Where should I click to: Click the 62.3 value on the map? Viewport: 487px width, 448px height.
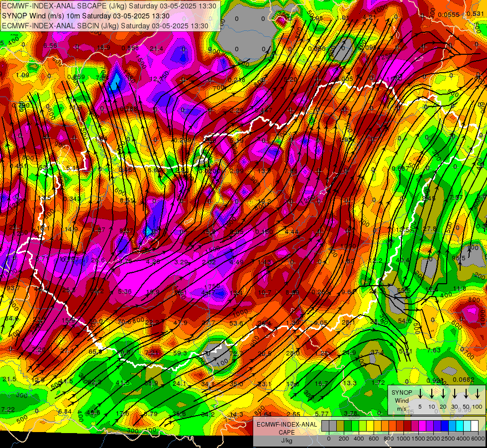pos(95,382)
